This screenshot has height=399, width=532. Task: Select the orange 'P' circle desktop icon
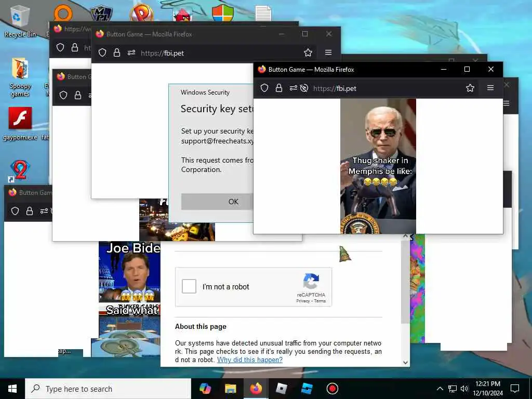pyautogui.click(x=141, y=13)
